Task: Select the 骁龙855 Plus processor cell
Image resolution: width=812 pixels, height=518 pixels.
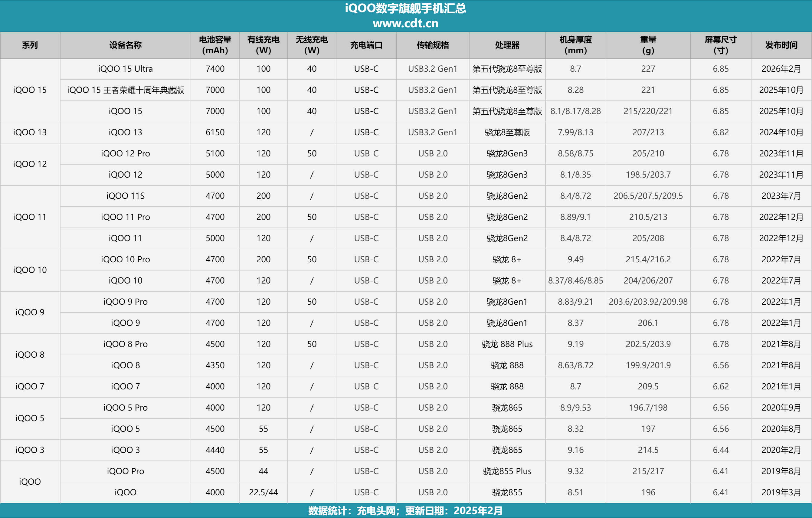Action: coord(507,471)
